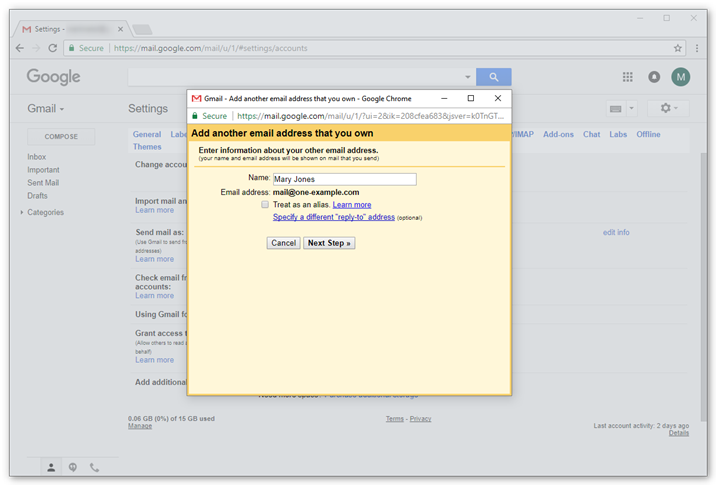The height and width of the screenshot is (485, 716).
Task: Open the M account avatar
Action: pos(680,77)
